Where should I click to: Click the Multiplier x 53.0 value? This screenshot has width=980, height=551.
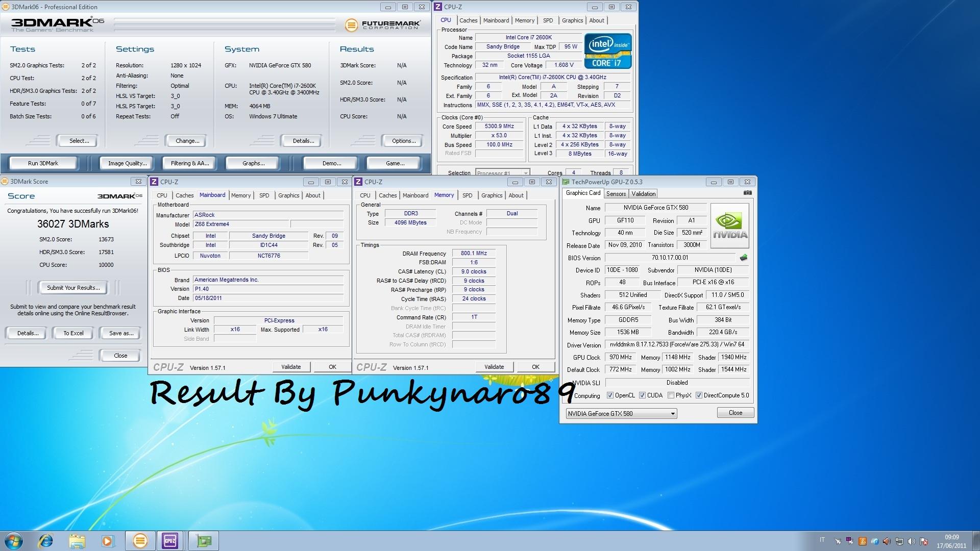coord(499,136)
